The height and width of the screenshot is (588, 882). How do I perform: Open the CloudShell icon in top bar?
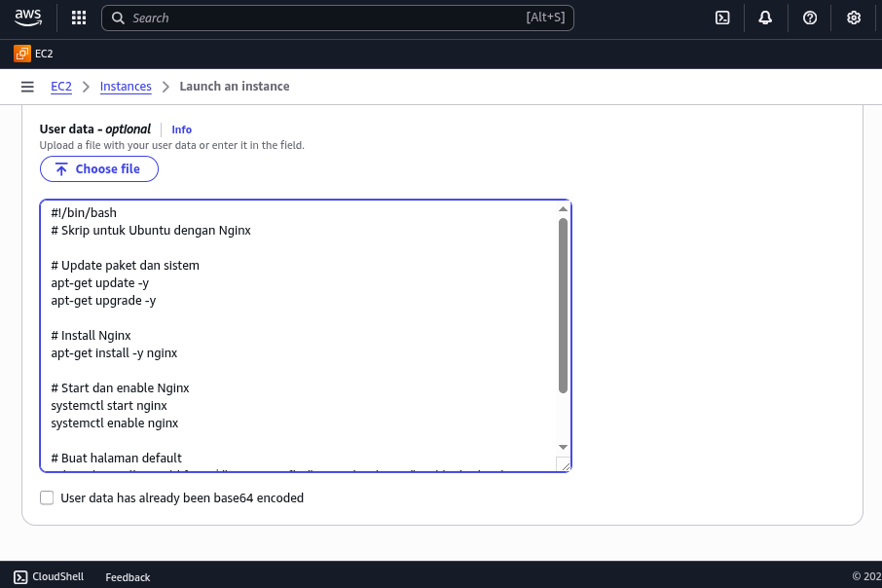click(722, 18)
